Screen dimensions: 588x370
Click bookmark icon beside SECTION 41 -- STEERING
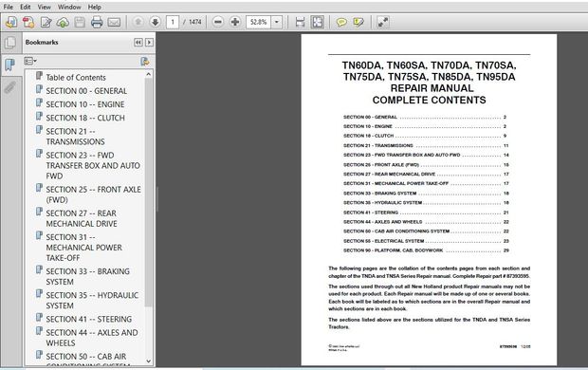[39, 318]
